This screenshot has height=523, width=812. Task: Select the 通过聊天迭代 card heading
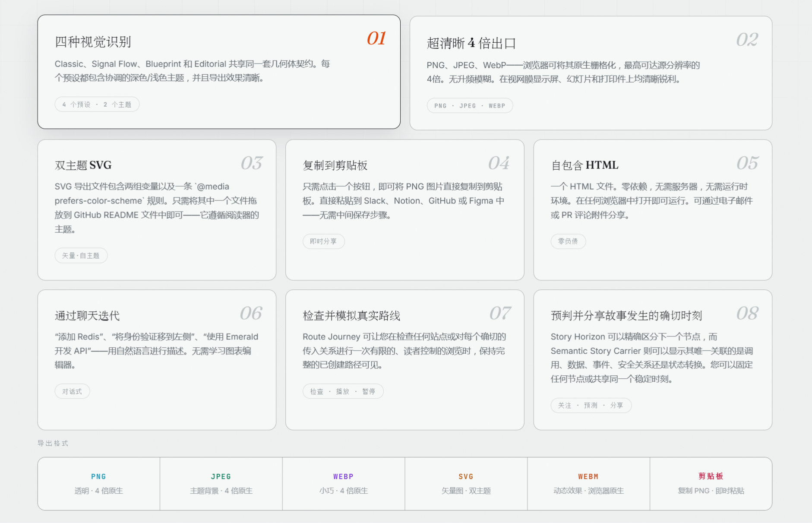(87, 316)
